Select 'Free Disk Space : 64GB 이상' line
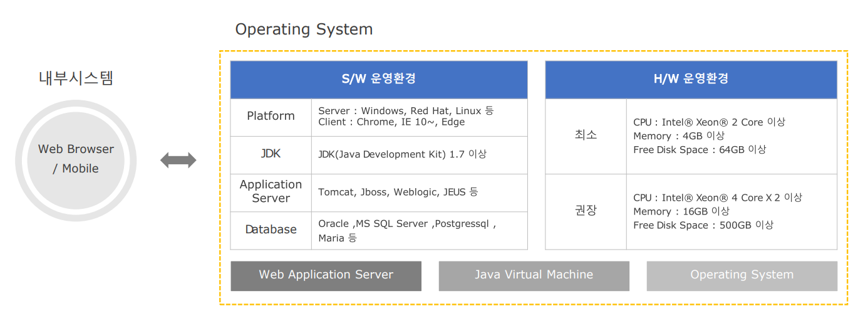Screen dimensions: 868x323 pos(700,150)
